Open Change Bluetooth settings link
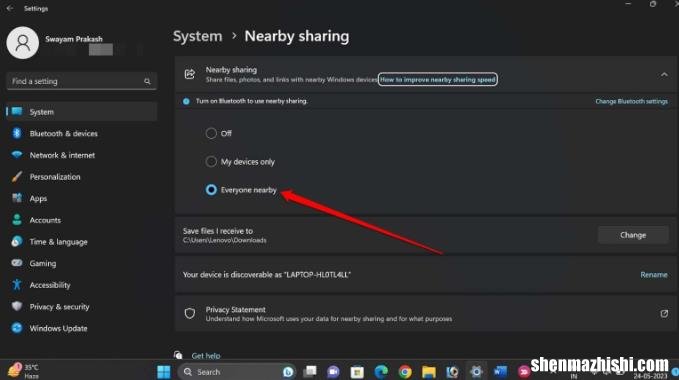Screen dimensions: 679x380 tap(631, 101)
